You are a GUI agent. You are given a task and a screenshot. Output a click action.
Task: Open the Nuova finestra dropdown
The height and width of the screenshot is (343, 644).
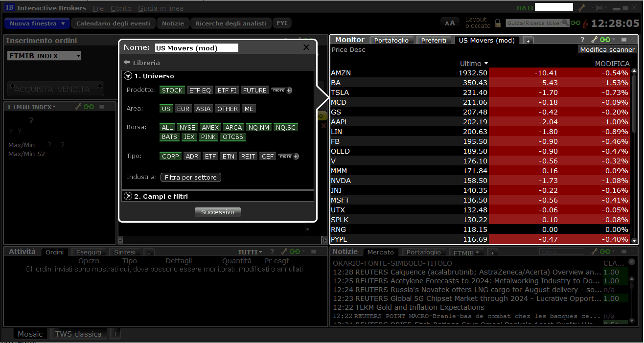coord(38,23)
